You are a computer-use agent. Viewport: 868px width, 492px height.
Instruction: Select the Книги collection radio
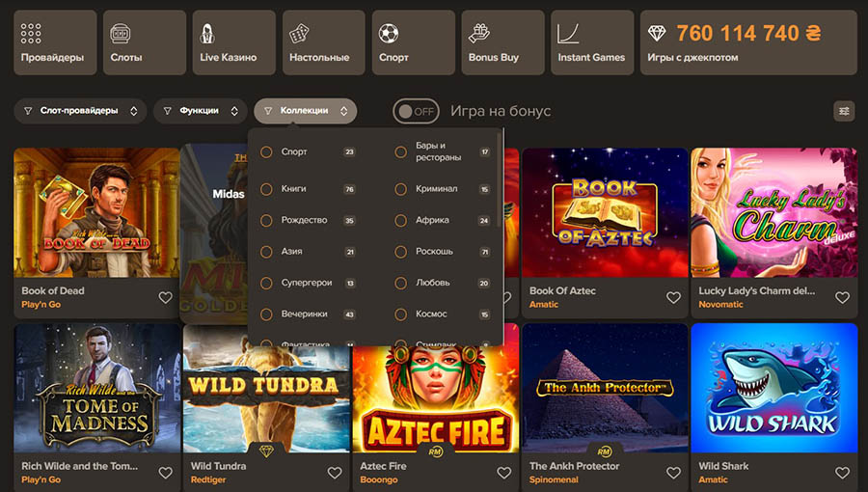266,189
